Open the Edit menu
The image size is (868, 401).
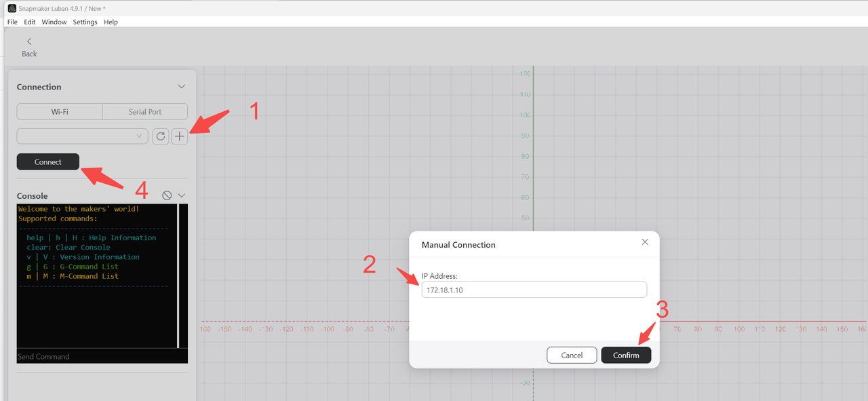click(30, 22)
